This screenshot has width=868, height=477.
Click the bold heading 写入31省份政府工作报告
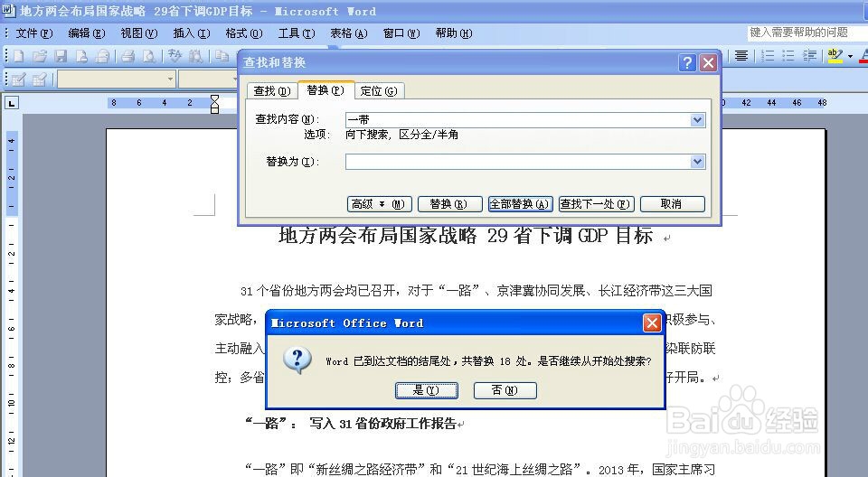[x=383, y=424]
